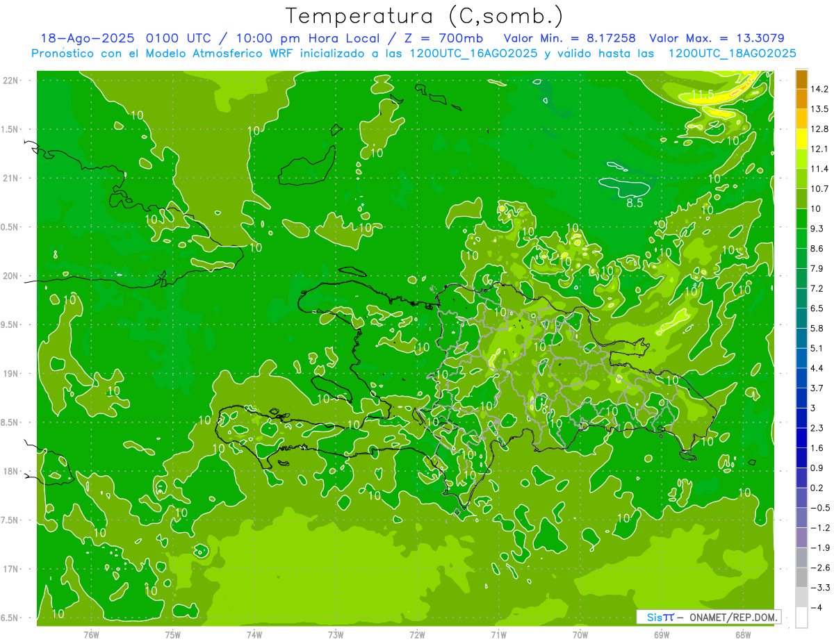Click the legend value "0.9"

817,468
